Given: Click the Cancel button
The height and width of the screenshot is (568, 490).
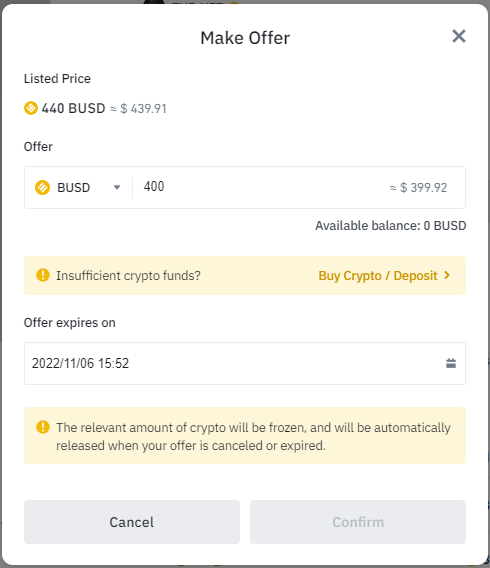Looking at the screenshot, I should [132, 522].
